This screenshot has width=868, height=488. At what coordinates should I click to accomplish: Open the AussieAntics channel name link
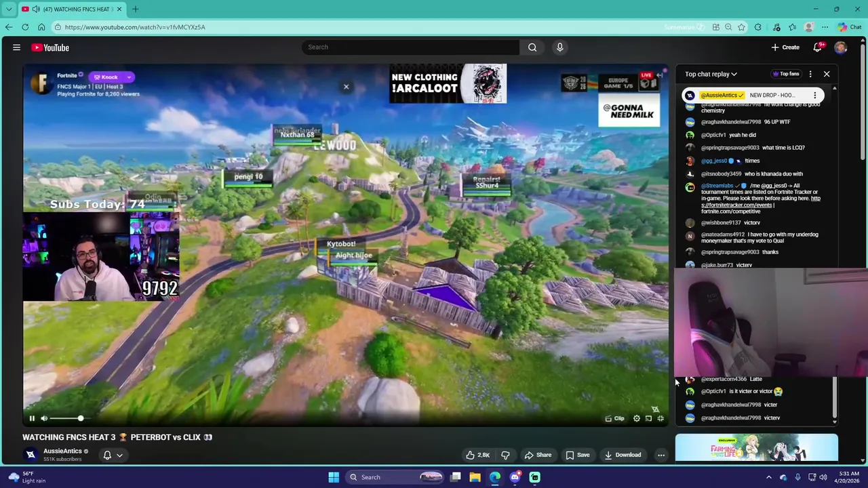click(x=62, y=451)
